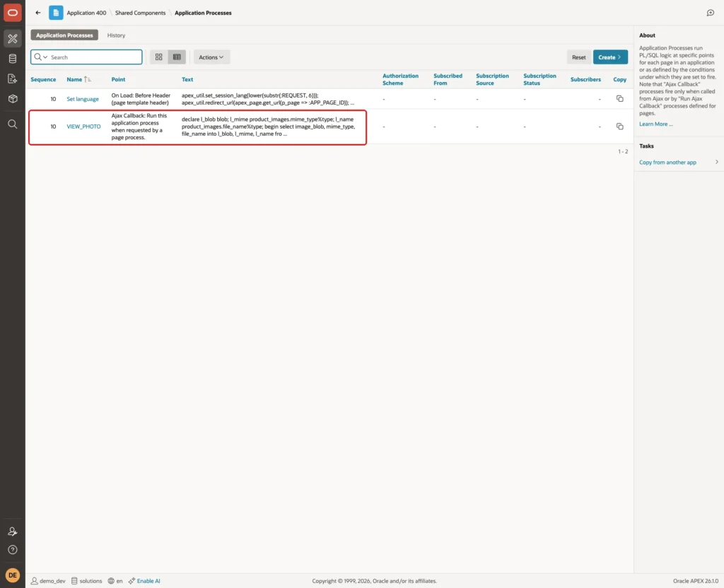Click the sidebar search magnifier icon
724x588 pixels.
(x=13, y=124)
